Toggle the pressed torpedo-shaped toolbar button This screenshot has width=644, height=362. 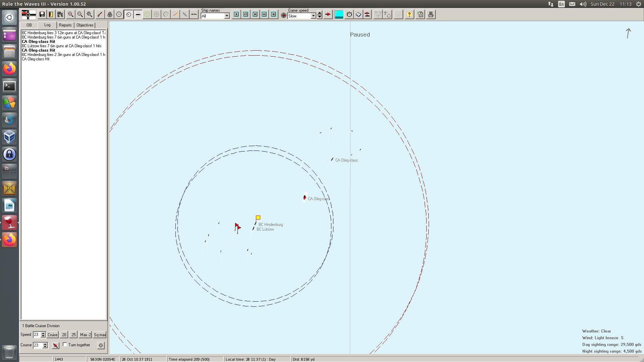138,14
